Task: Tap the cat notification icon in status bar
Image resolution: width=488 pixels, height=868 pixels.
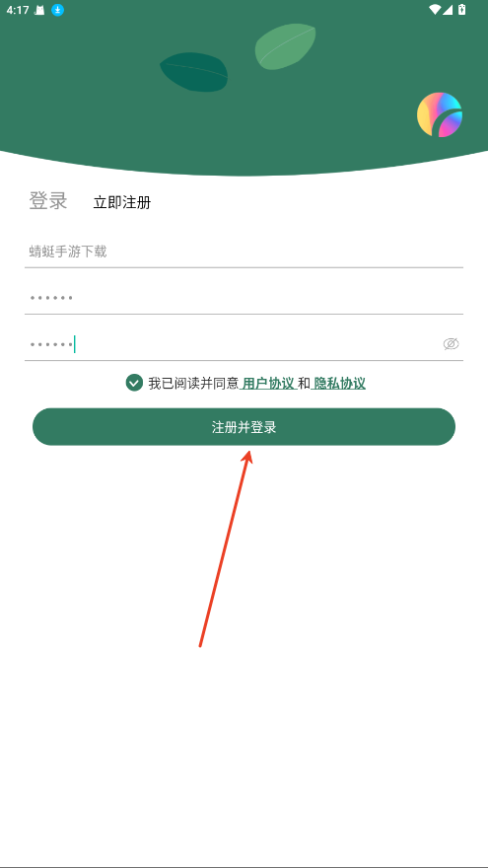Action: pyautogui.click(x=39, y=10)
